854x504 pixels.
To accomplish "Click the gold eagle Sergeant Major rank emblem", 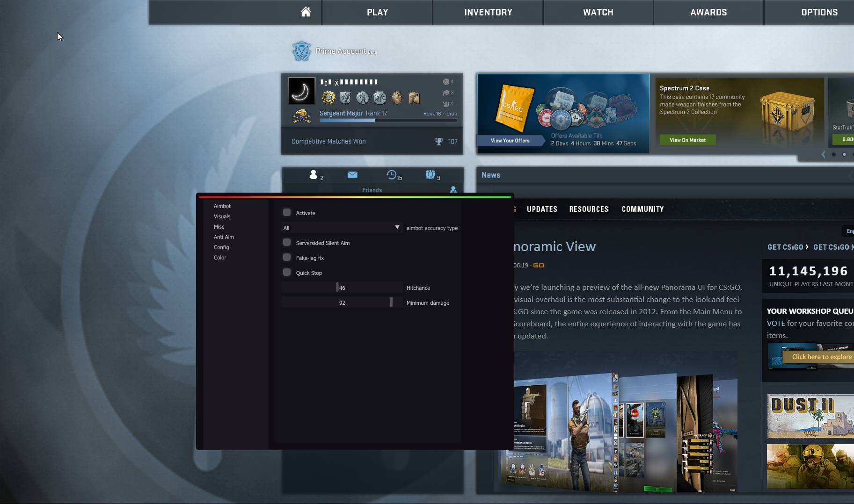I will coord(301,115).
